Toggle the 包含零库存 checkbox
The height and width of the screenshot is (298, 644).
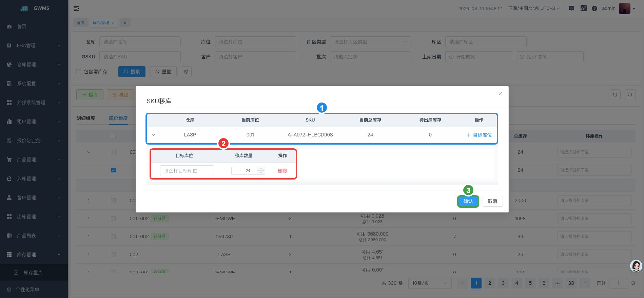click(x=79, y=72)
